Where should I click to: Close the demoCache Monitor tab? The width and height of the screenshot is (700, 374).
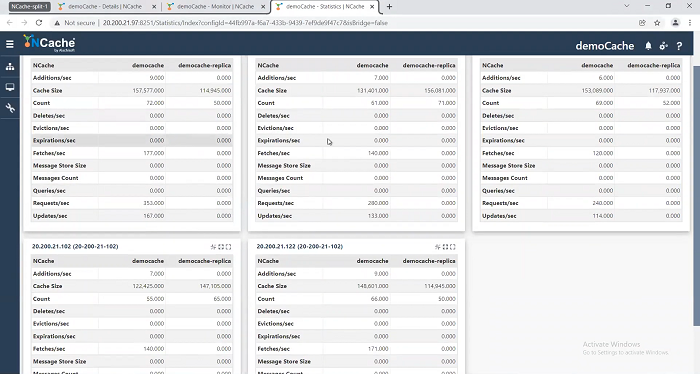click(263, 7)
